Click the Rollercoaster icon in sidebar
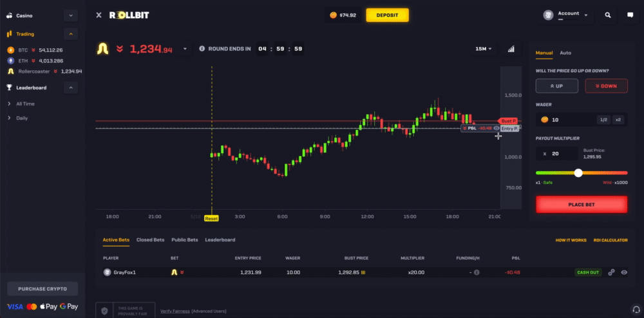Screen dimensions: 644x318 11,71
